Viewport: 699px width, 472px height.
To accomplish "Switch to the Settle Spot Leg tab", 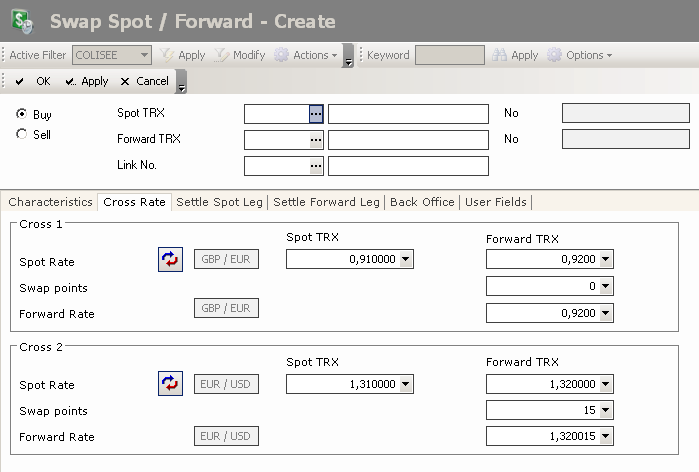I will click(x=219, y=202).
